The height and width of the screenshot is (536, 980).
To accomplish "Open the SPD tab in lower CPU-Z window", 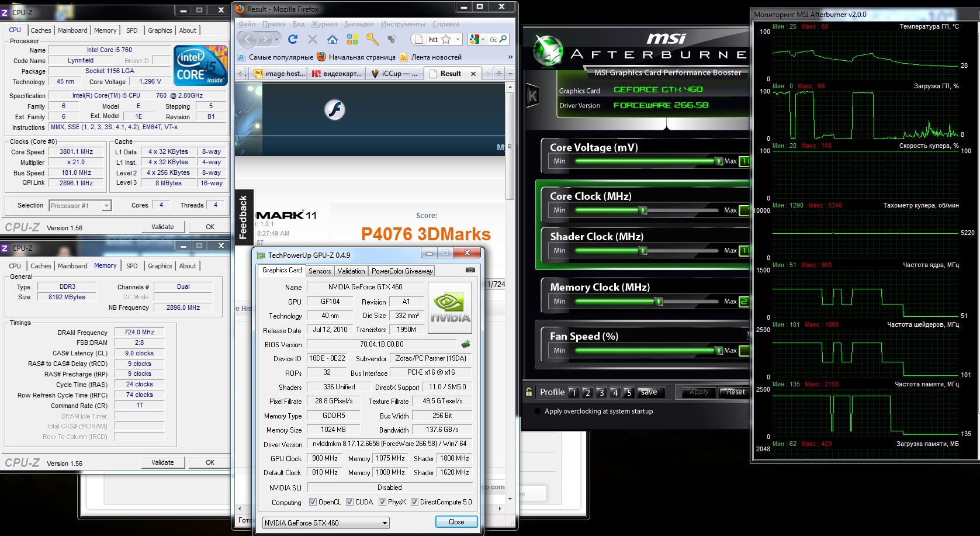I will pos(132,266).
